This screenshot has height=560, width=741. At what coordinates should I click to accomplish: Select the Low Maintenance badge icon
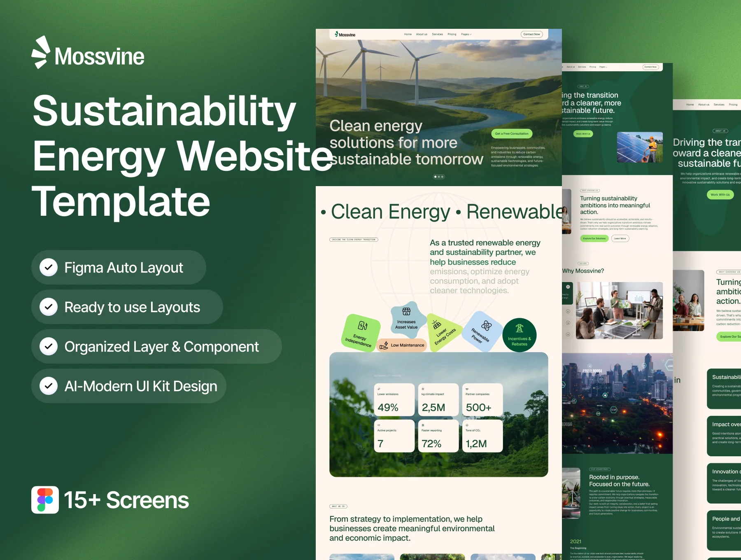384,345
